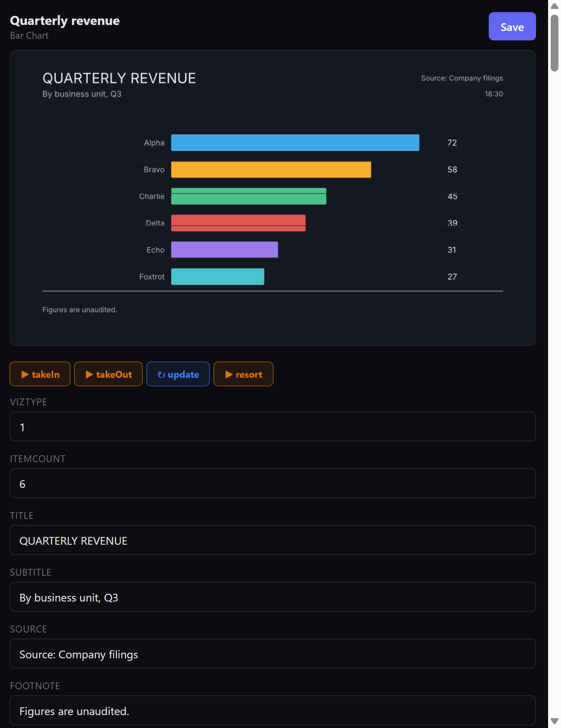Image resolution: width=561 pixels, height=728 pixels.
Task: Click the vertical scrollbar thumb
Action: (x=555, y=43)
